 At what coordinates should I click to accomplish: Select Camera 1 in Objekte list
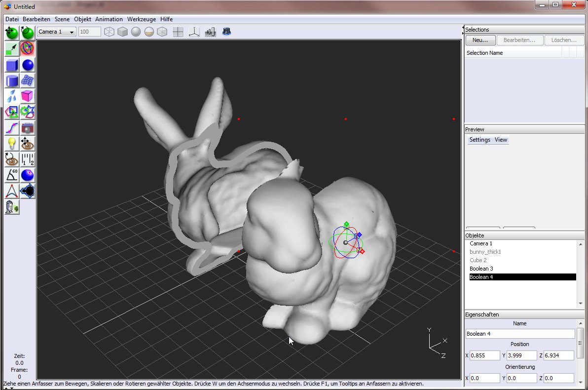click(522, 243)
